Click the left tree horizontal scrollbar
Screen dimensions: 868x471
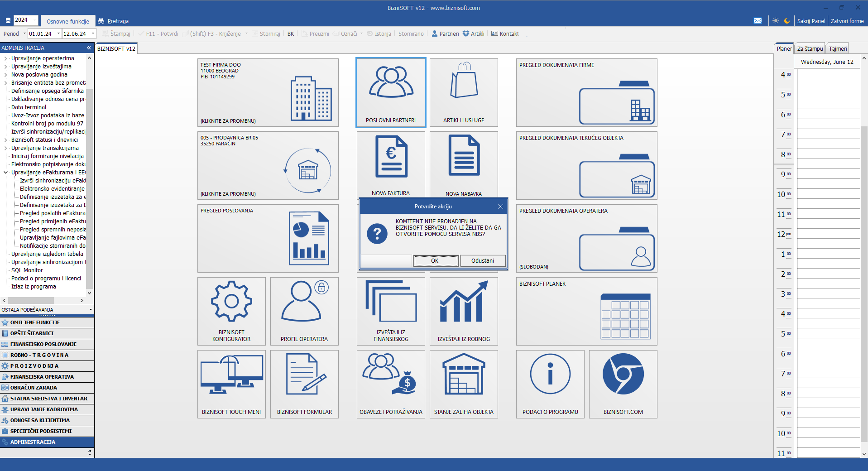(x=31, y=300)
